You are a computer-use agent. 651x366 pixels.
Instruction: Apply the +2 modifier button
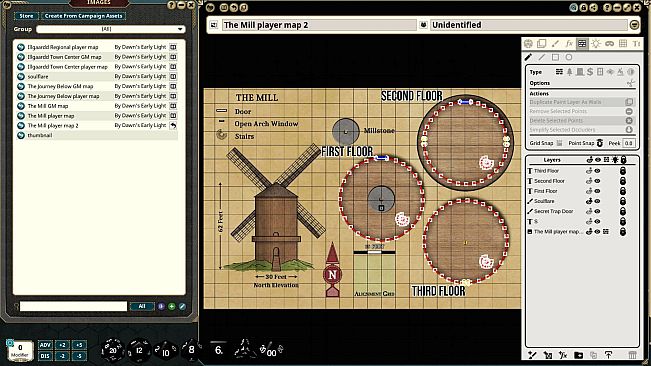[62, 345]
